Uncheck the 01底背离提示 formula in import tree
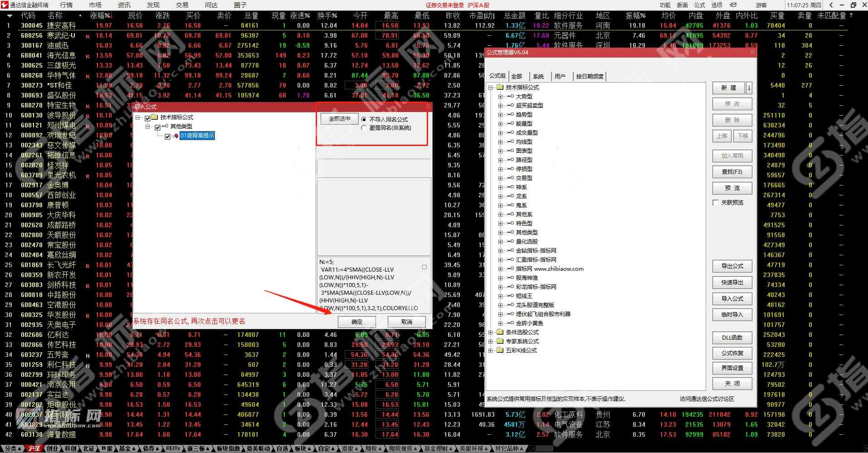The image size is (868, 453). pyautogui.click(x=168, y=136)
